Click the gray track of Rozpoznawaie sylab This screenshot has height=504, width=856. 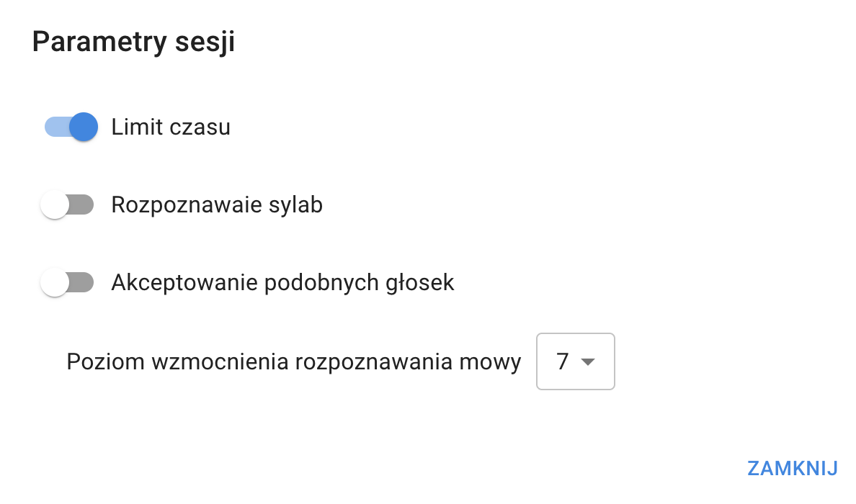click(x=84, y=205)
